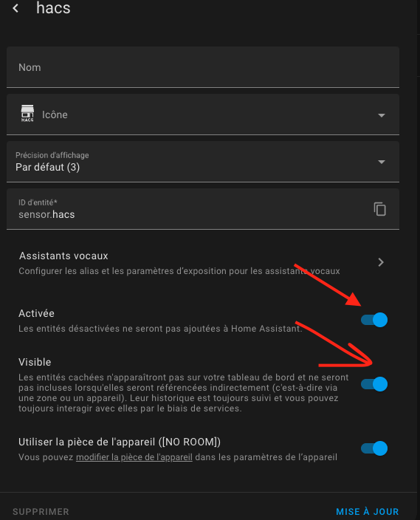Click the Activée setting label
The height and width of the screenshot is (520, 420).
coord(36,313)
